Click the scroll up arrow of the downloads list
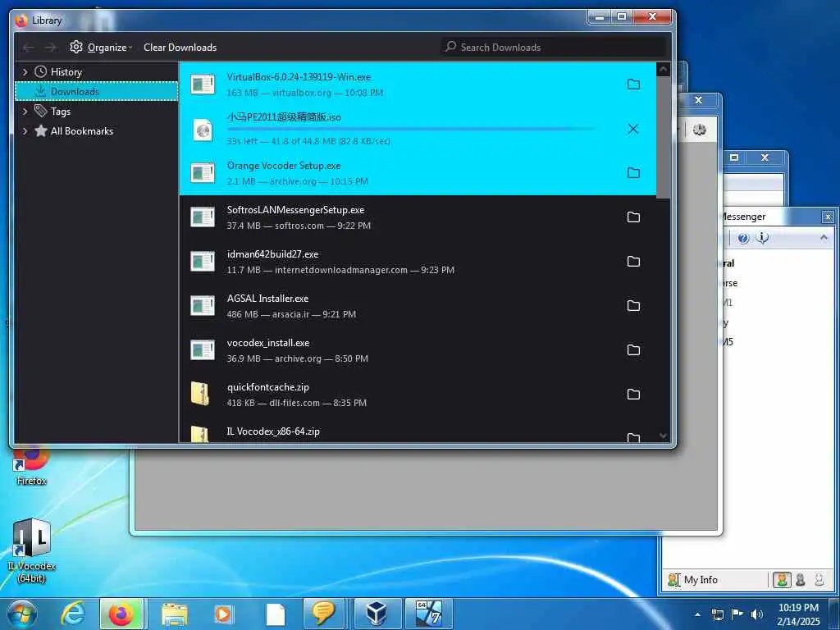 [663, 69]
